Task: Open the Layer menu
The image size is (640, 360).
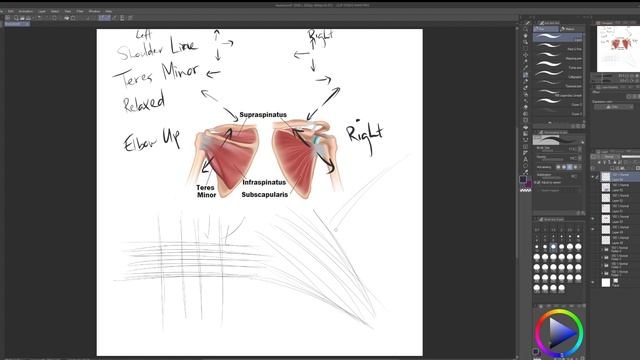Action: (x=42, y=11)
